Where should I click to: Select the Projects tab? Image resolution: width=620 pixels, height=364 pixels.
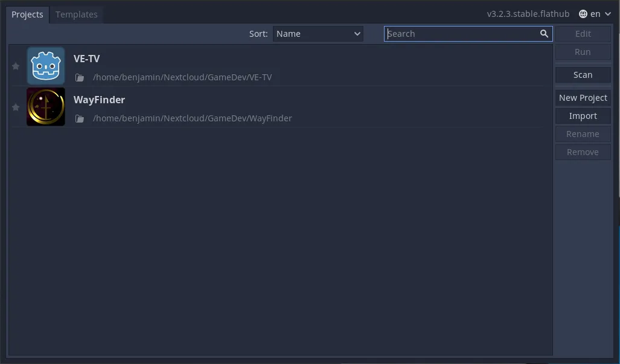tap(27, 14)
